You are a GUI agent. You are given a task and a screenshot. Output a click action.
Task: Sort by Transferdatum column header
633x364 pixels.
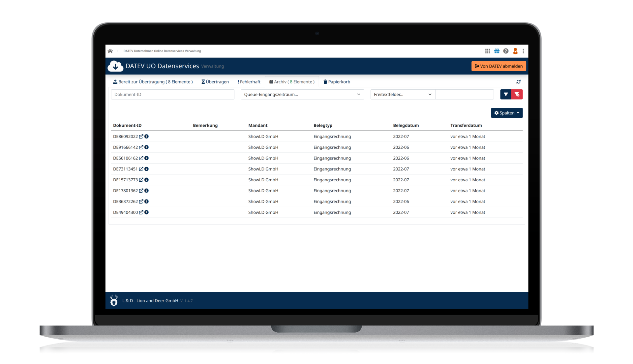(x=466, y=126)
